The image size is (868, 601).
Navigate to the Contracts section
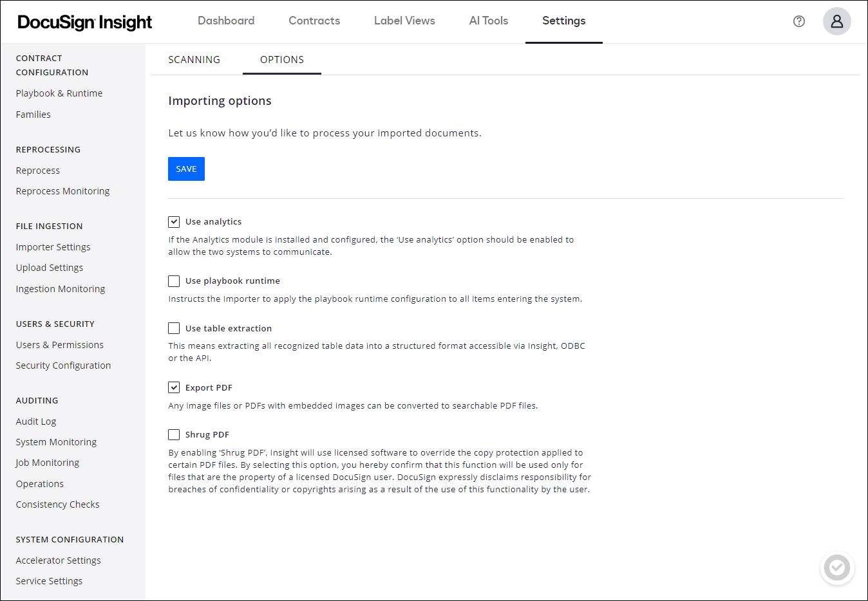pos(314,21)
